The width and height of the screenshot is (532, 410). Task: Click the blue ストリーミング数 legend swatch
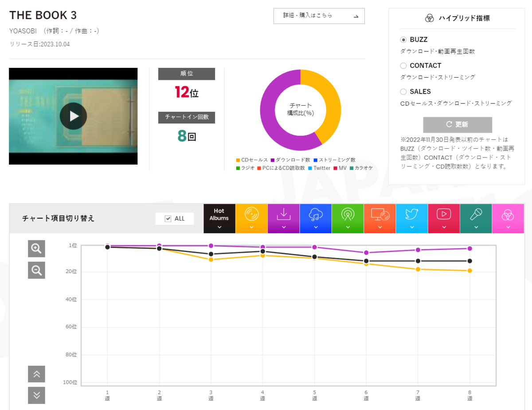[x=315, y=160]
